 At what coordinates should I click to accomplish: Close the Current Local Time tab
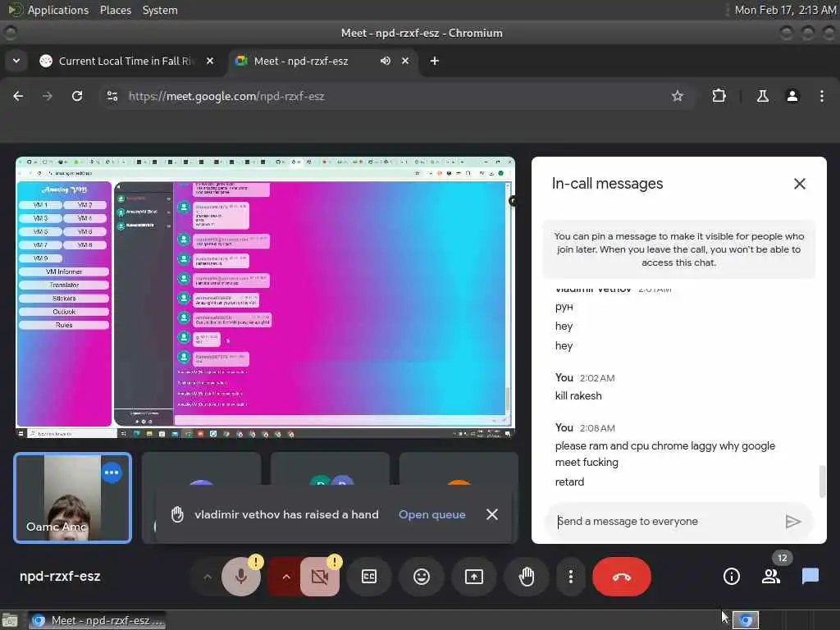click(210, 61)
